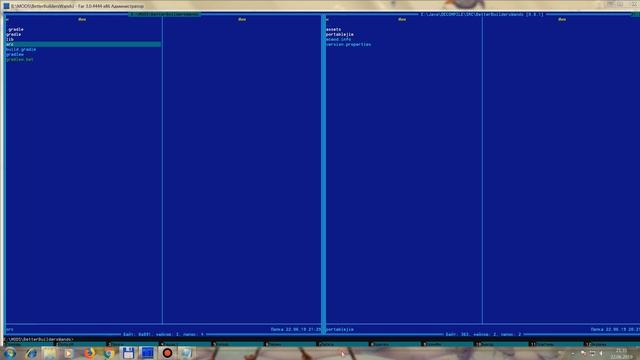Select the lib folder in left panel
Viewport: 640px width, 360px height.
(x=10, y=40)
